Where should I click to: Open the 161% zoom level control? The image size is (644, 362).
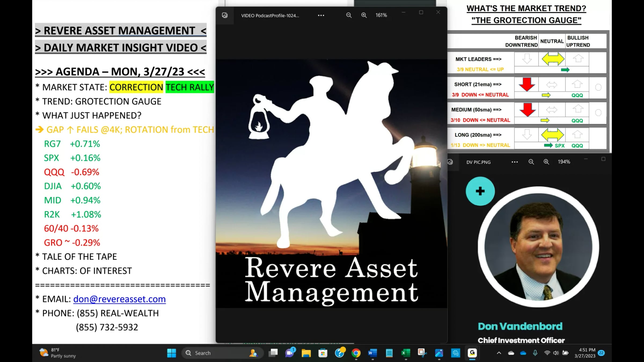[x=381, y=15]
